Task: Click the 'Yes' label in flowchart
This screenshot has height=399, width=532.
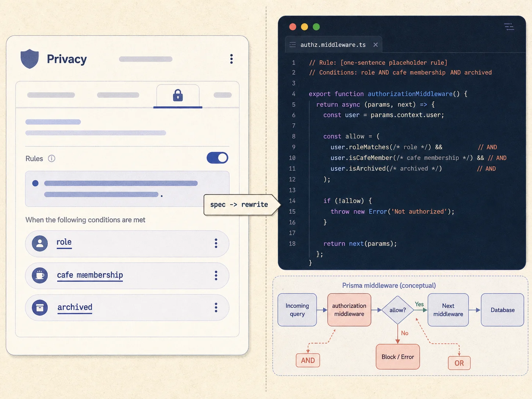Action: pos(419,304)
